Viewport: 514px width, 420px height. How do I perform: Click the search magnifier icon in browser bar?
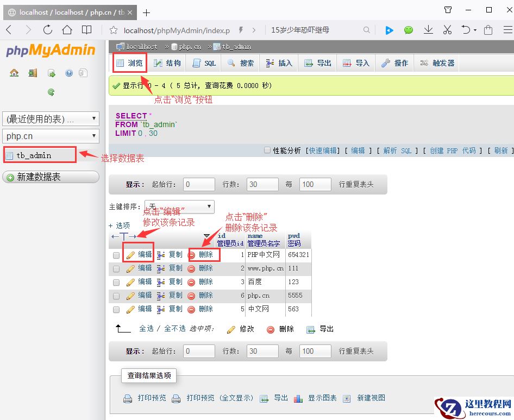(x=367, y=30)
